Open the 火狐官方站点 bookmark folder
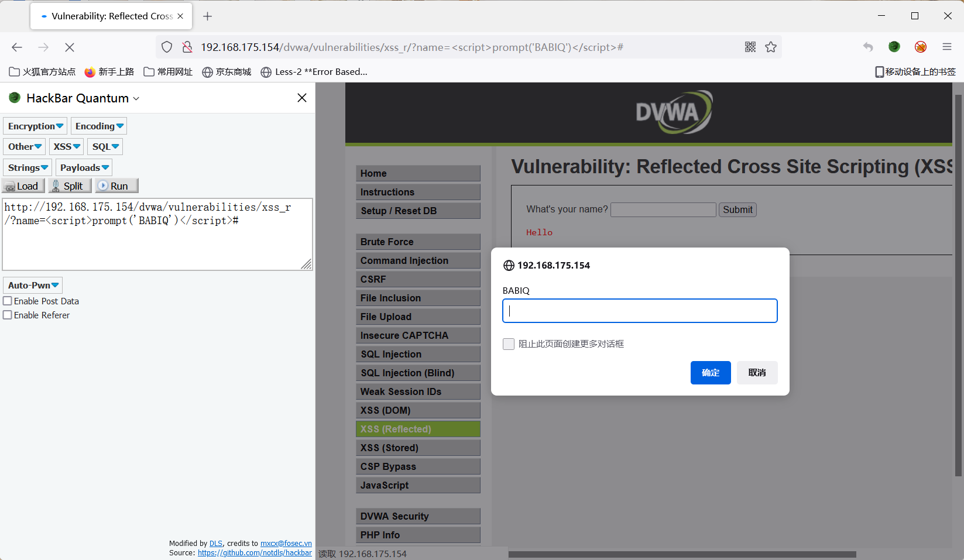This screenshot has width=964, height=560. coord(42,71)
